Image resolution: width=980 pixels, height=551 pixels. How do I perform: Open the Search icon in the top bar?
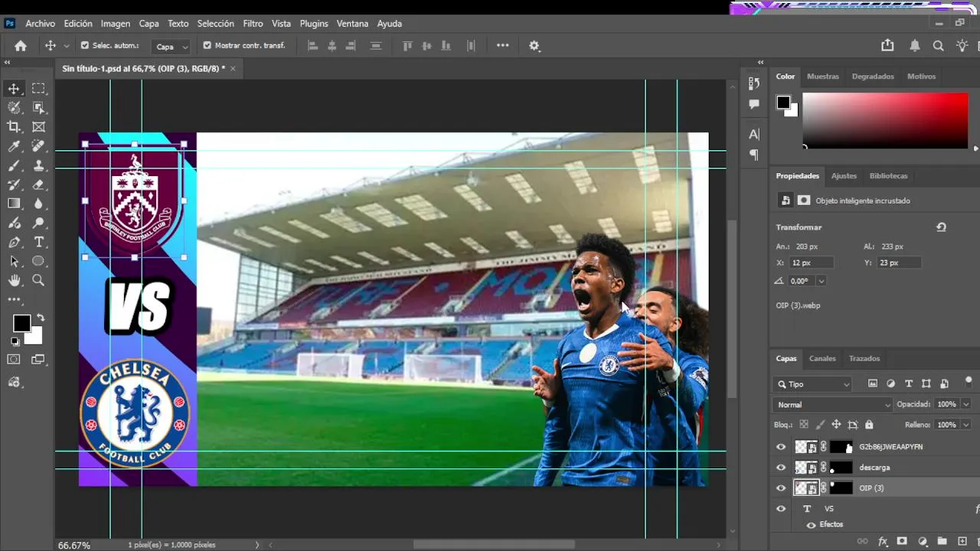point(938,46)
